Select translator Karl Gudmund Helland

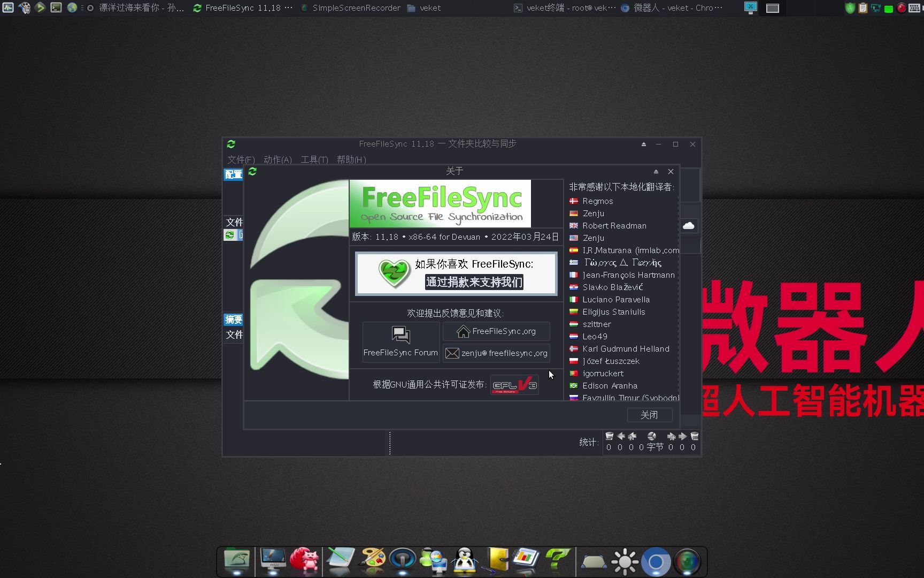(626, 349)
